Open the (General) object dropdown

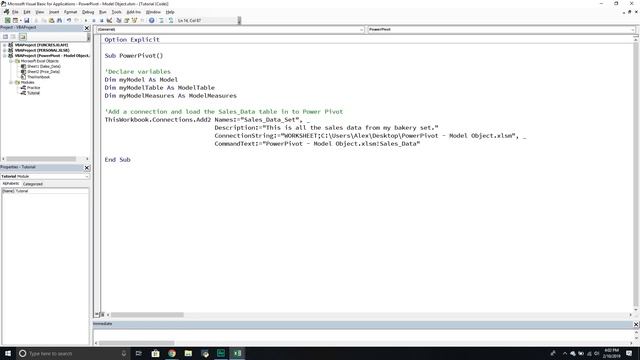361,29
